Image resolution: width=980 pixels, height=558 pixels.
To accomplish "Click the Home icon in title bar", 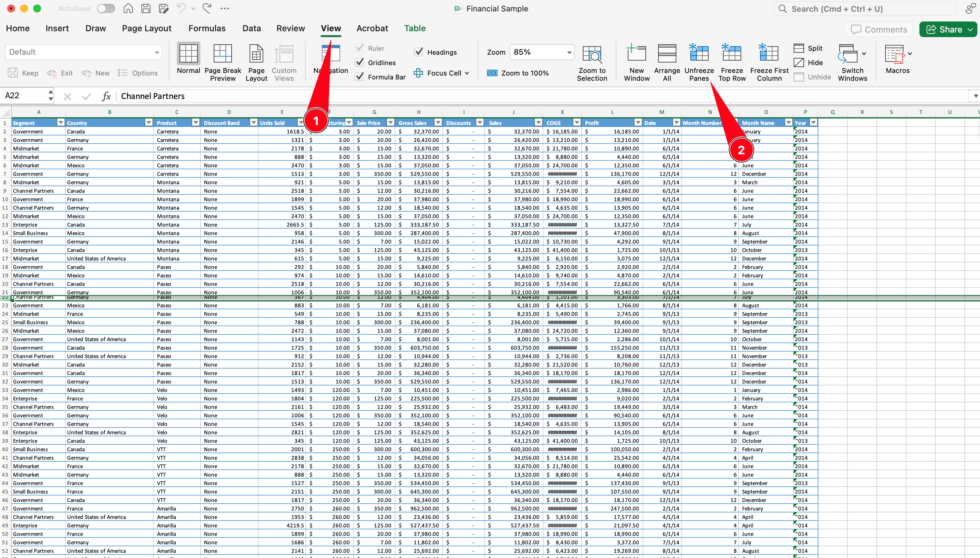I will tap(128, 8).
